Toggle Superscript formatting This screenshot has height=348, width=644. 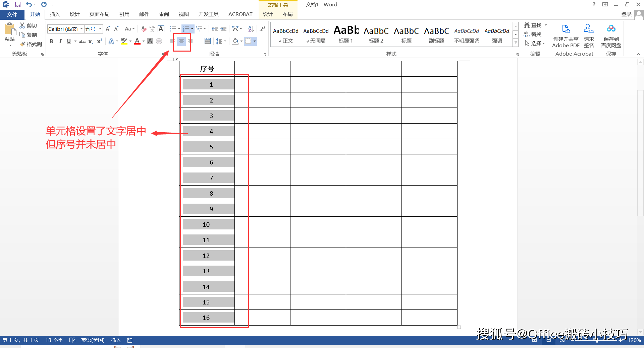(x=99, y=41)
